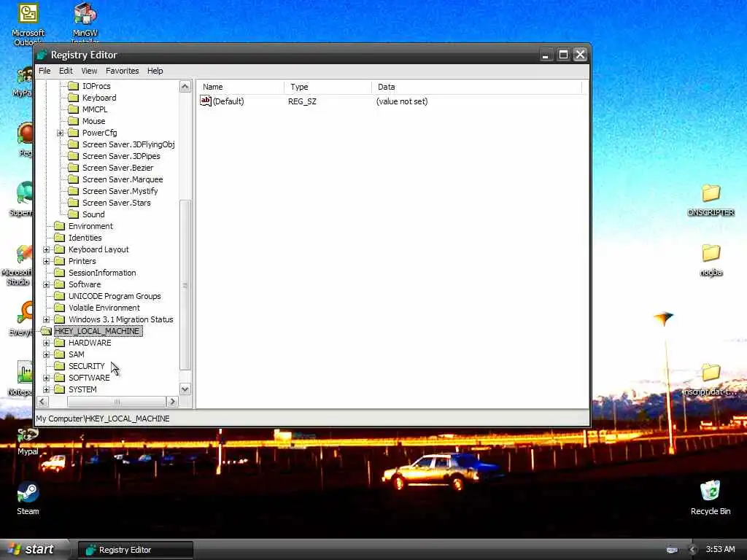Click the ONSCRIPTER desktop folder
Screen dimensions: 747x560
point(711,201)
